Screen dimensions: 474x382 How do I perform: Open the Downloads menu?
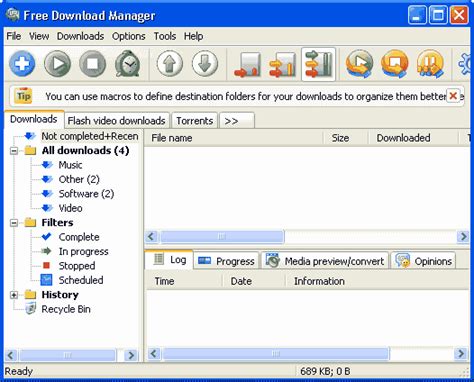point(80,36)
